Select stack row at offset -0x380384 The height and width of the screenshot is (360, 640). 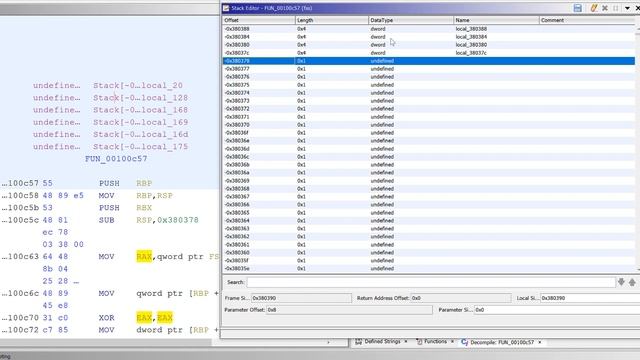point(429,37)
